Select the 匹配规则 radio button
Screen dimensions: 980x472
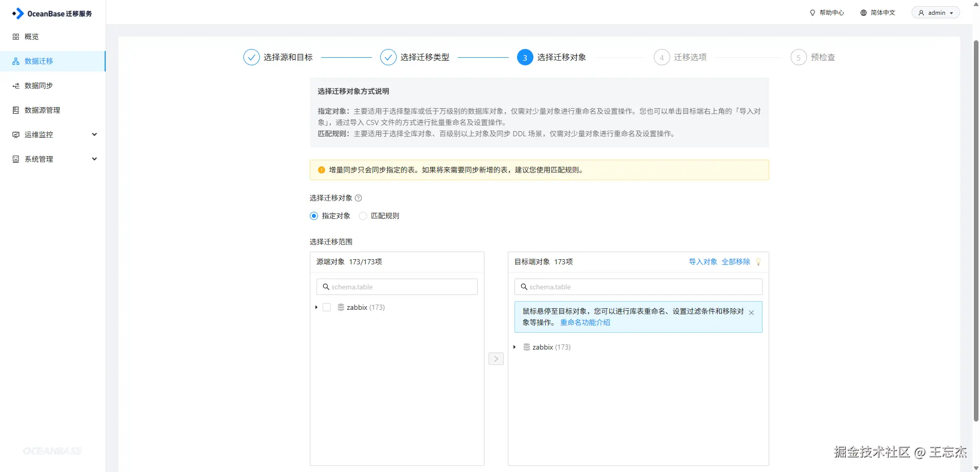pos(363,216)
